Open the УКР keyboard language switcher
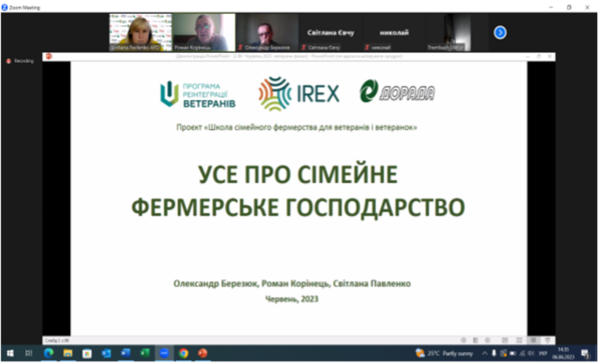 coord(543,353)
